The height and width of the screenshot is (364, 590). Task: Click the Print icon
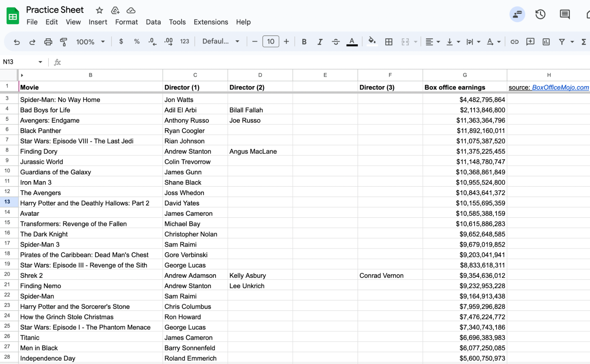point(48,42)
